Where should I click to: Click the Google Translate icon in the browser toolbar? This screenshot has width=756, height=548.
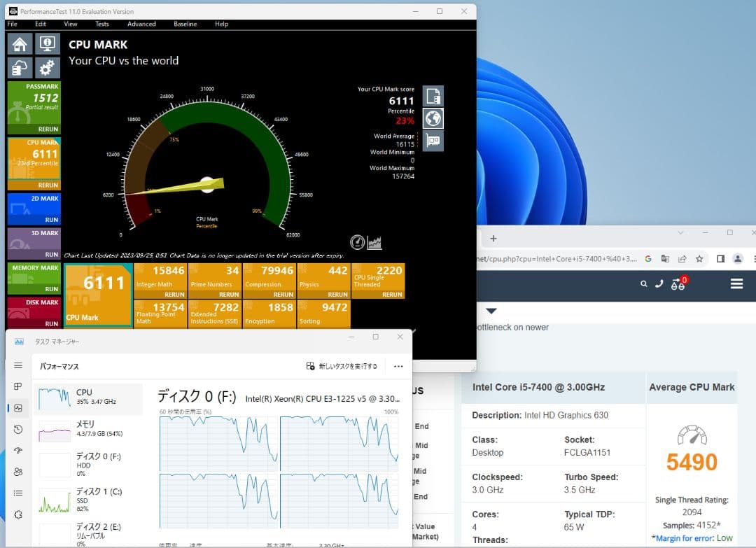(x=666, y=258)
